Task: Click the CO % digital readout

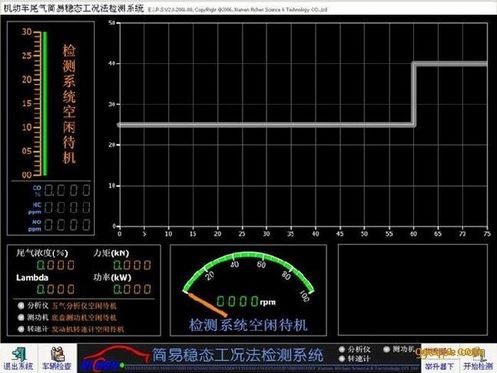Action: point(67,190)
